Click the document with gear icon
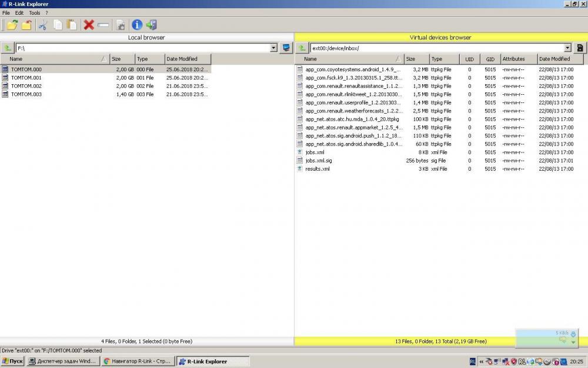The image size is (588, 368). 121,25
